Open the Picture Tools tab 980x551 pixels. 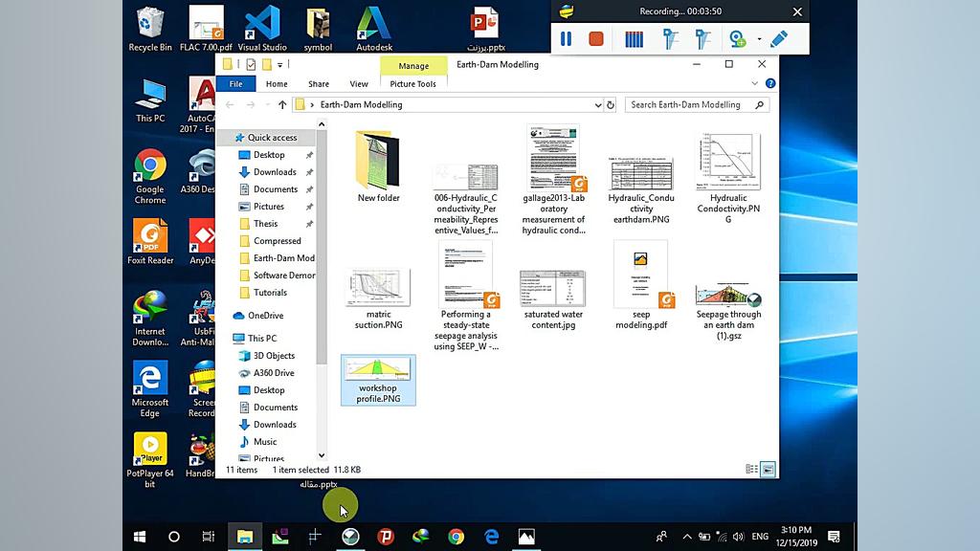pos(412,84)
